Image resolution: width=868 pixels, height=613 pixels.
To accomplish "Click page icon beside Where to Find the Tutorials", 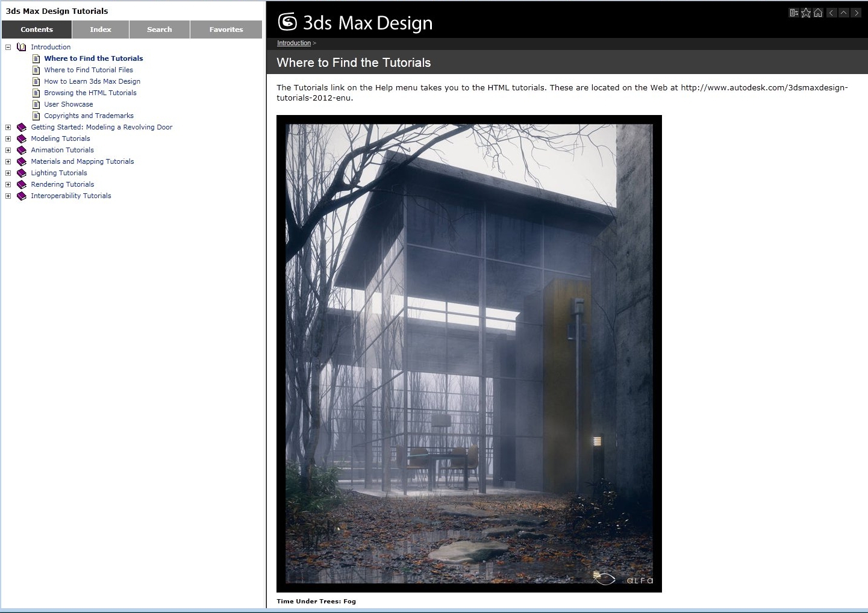I will pos(36,58).
